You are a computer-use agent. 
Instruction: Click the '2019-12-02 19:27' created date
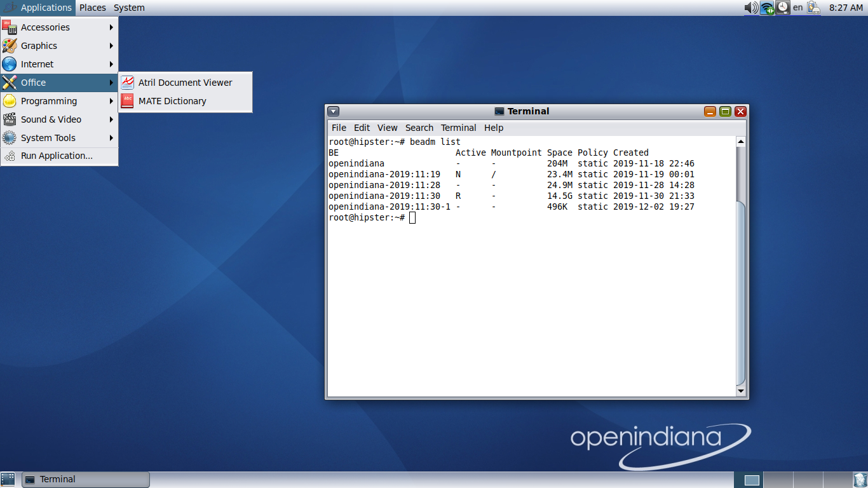[654, 207]
